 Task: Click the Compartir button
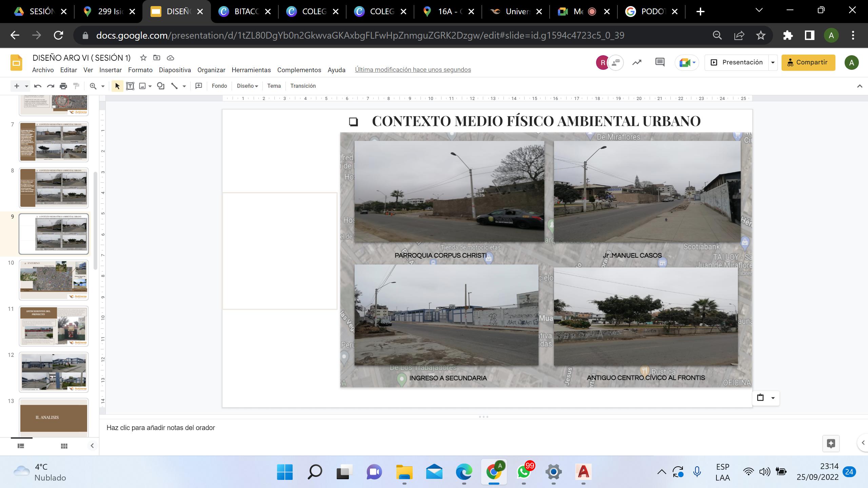[x=808, y=62]
